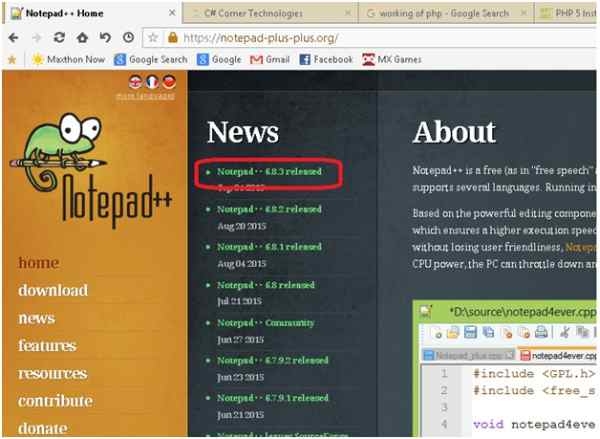
Task: Open the home menu item
Action: [39, 263]
